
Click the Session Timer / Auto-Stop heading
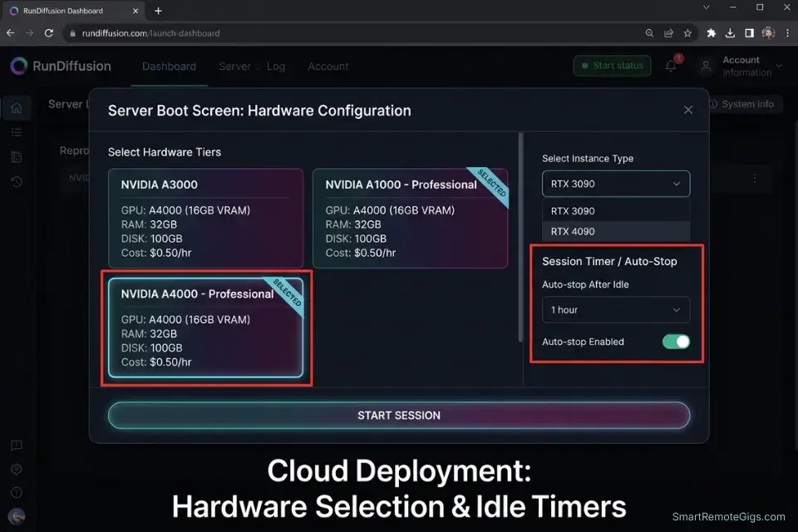tap(609, 261)
